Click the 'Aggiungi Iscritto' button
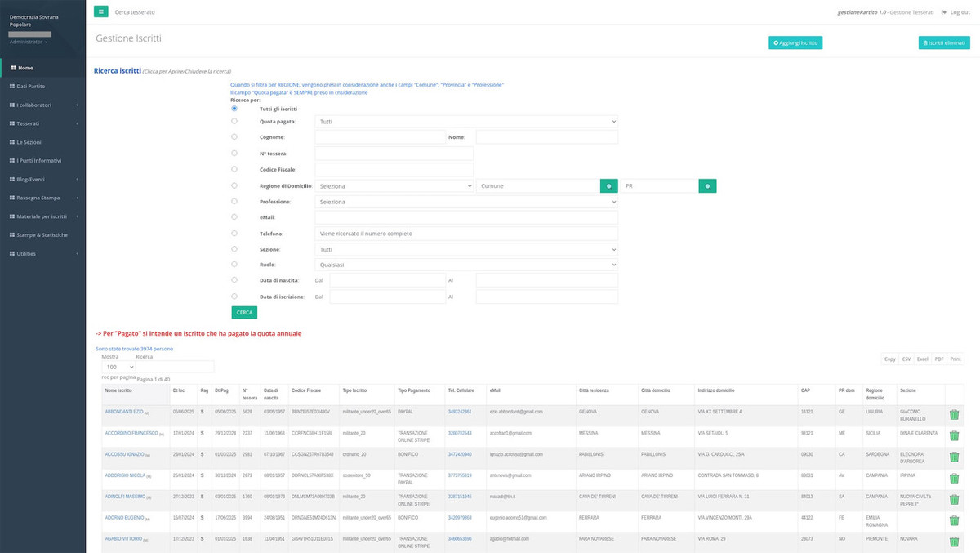The height and width of the screenshot is (553, 980). 795,42
